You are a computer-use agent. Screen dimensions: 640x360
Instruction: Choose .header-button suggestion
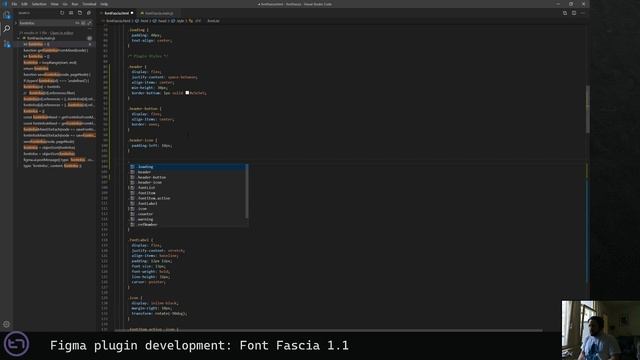tap(188, 177)
